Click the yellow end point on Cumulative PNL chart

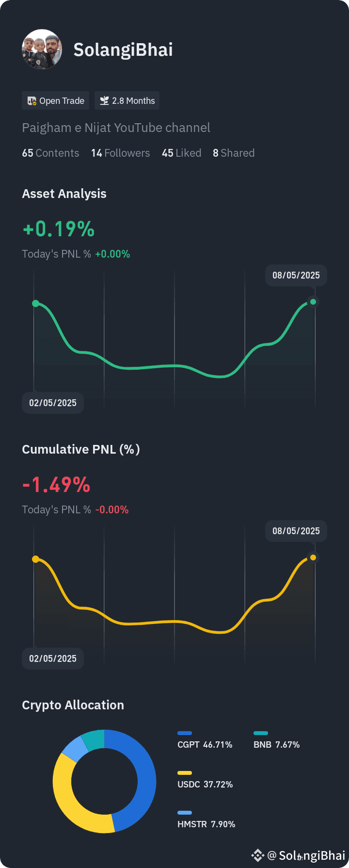[x=313, y=557]
